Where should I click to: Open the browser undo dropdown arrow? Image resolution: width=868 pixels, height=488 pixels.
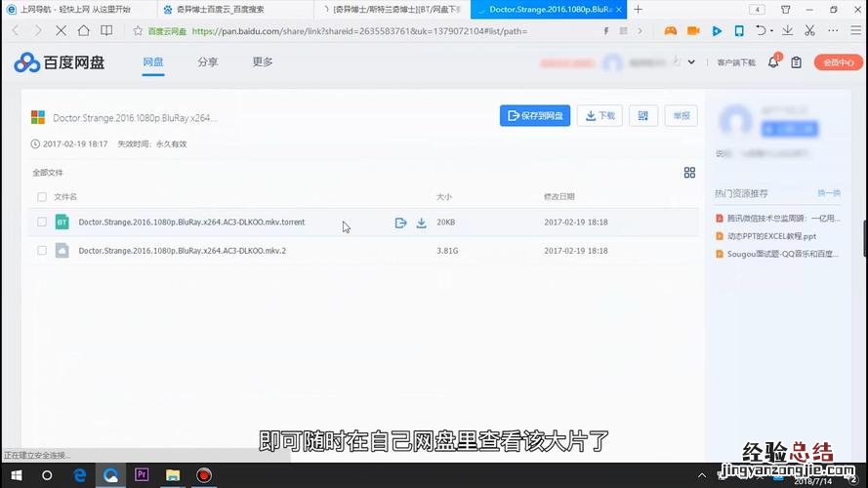(x=772, y=31)
